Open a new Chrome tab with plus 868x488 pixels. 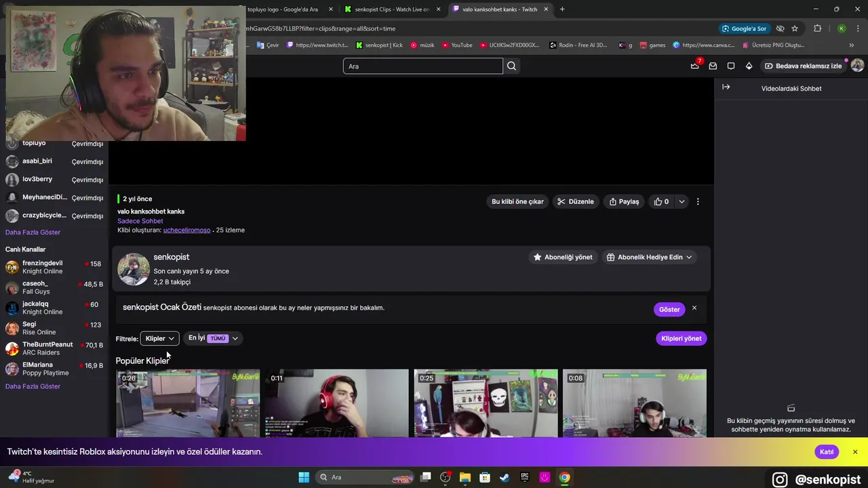point(562,9)
